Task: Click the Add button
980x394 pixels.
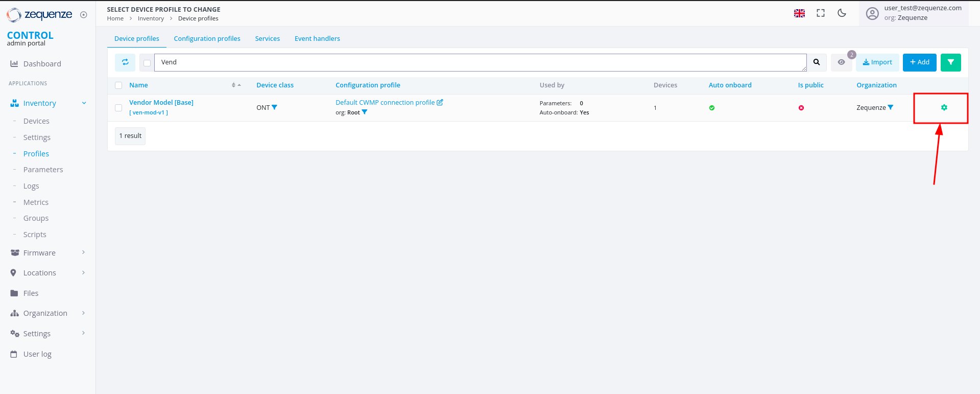Action: tap(919, 62)
